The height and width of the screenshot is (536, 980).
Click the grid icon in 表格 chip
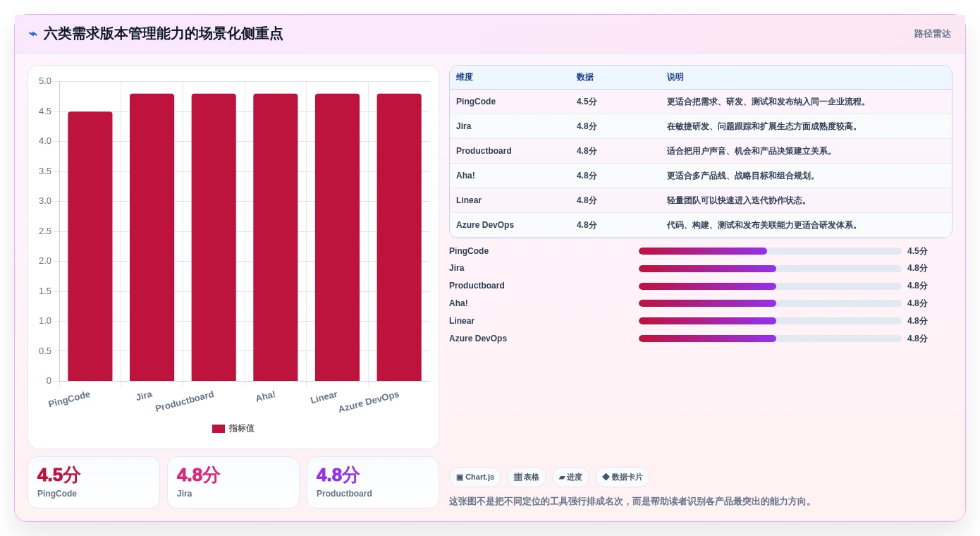(x=517, y=477)
